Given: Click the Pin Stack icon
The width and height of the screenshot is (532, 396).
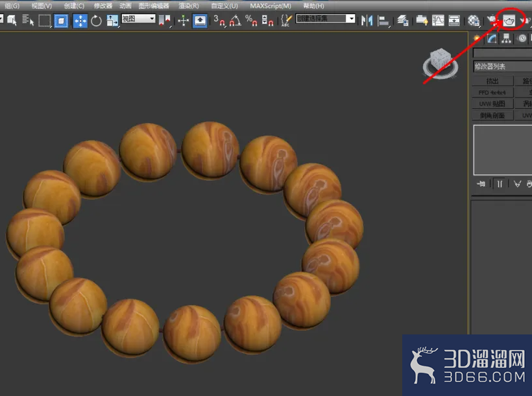Looking at the screenshot, I should (481, 184).
